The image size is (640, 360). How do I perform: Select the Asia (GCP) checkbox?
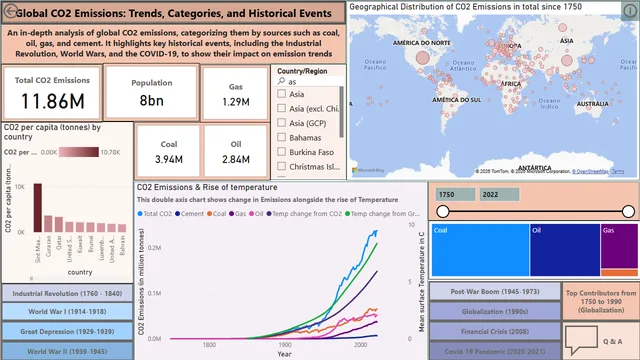(282, 123)
